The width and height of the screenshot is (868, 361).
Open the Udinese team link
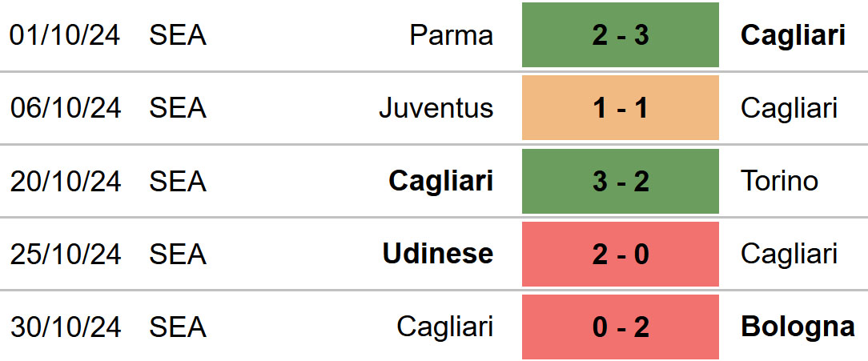(438, 254)
